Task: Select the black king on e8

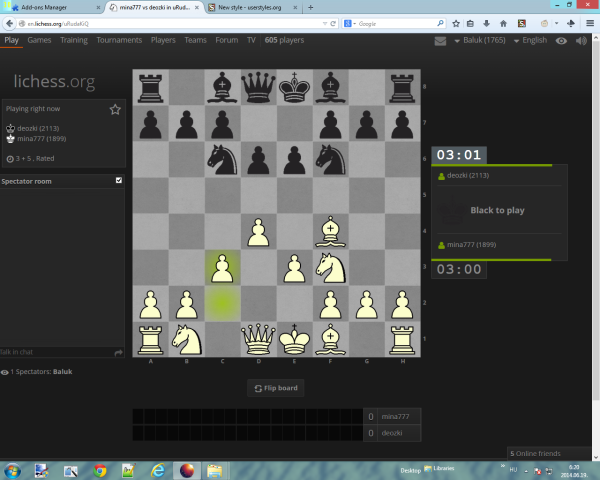Action: click(294, 87)
